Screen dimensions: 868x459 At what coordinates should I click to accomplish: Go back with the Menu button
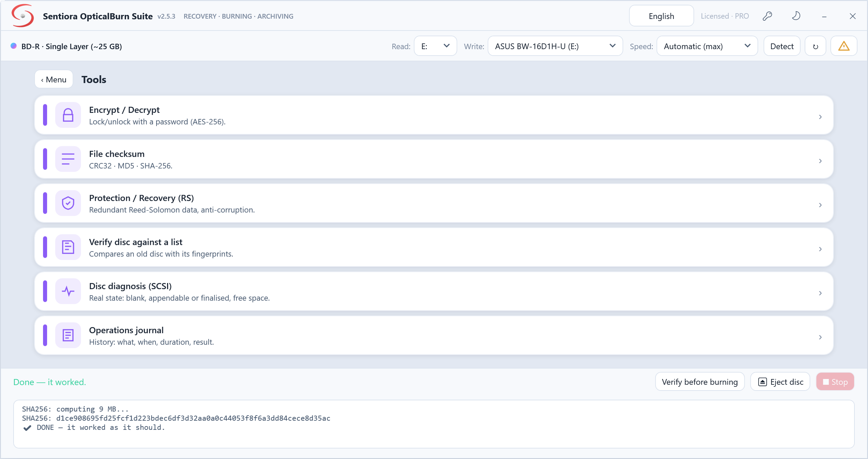coord(54,79)
